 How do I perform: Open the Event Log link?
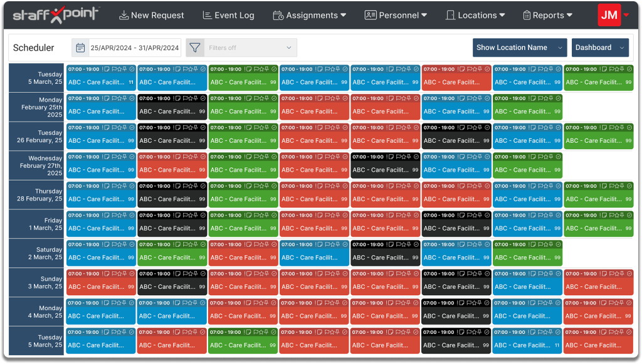point(228,15)
